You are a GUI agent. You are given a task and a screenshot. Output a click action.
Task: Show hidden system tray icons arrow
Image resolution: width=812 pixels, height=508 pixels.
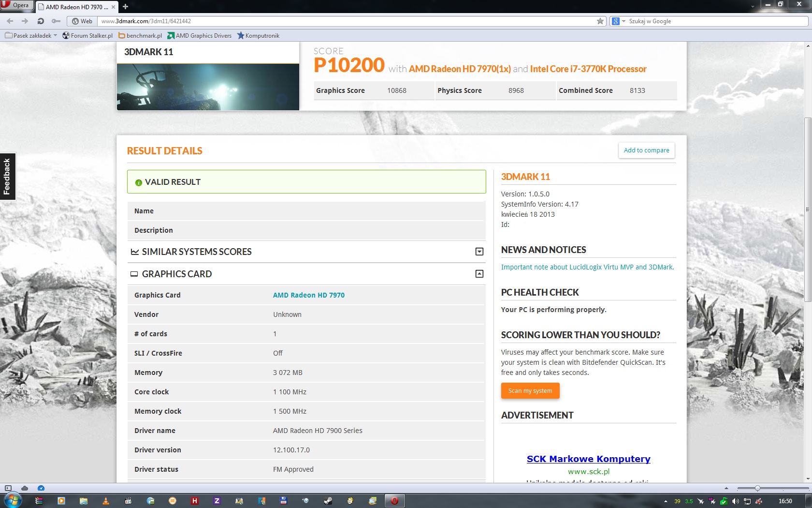[666, 501]
